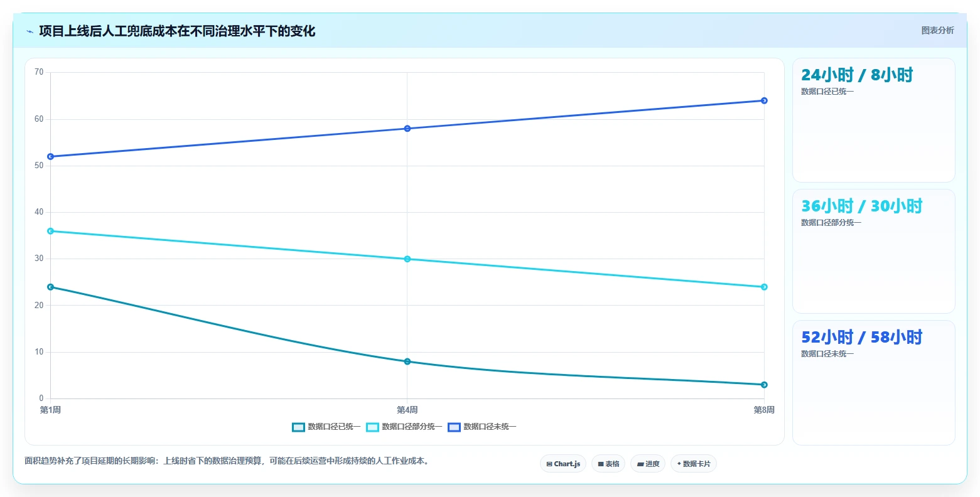
Task: Click the 第8周 point on 数据口径已统一 line
Action: [x=764, y=385]
